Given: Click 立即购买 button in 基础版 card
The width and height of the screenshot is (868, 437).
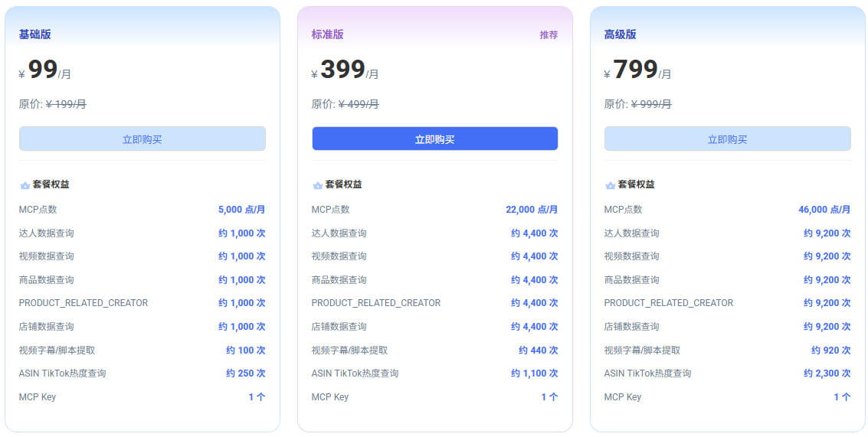Looking at the screenshot, I should click(x=142, y=139).
